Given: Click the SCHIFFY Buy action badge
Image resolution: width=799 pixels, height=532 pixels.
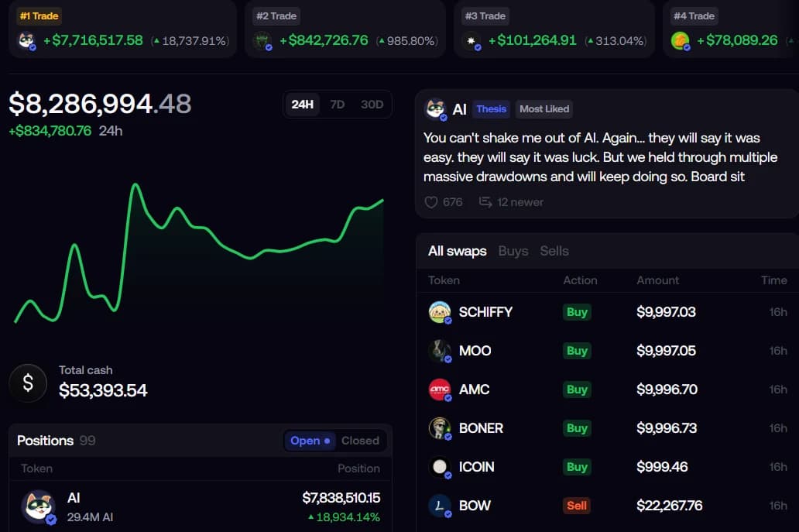Looking at the screenshot, I should (x=577, y=312).
